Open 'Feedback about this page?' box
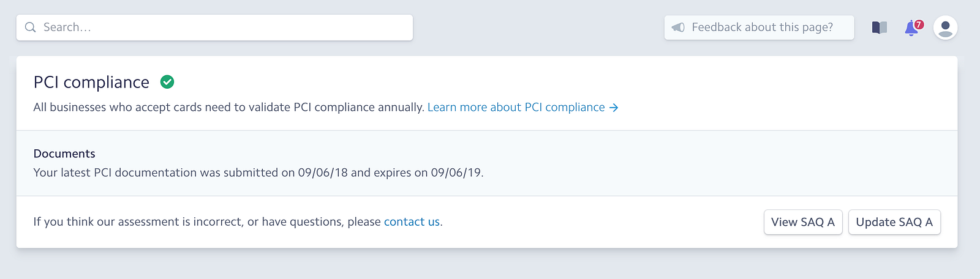Viewport: 980px width, 279px height. [x=759, y=28]
